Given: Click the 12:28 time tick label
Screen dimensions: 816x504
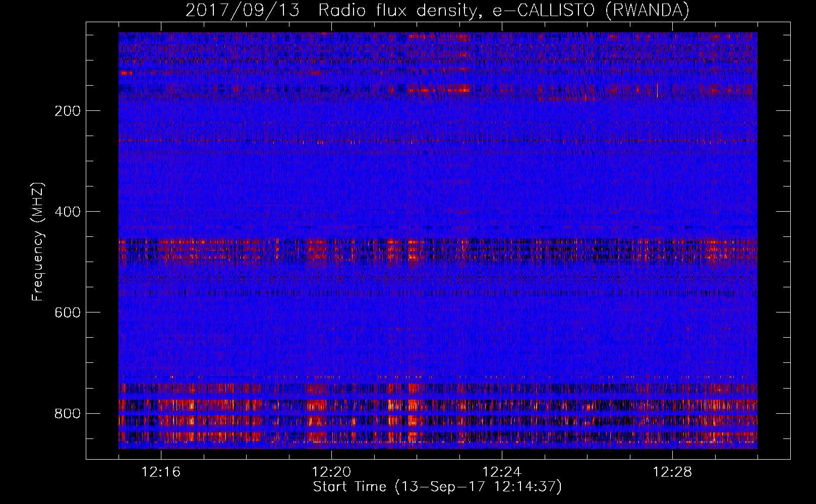Looking at the screenshot, I should 672,472.
